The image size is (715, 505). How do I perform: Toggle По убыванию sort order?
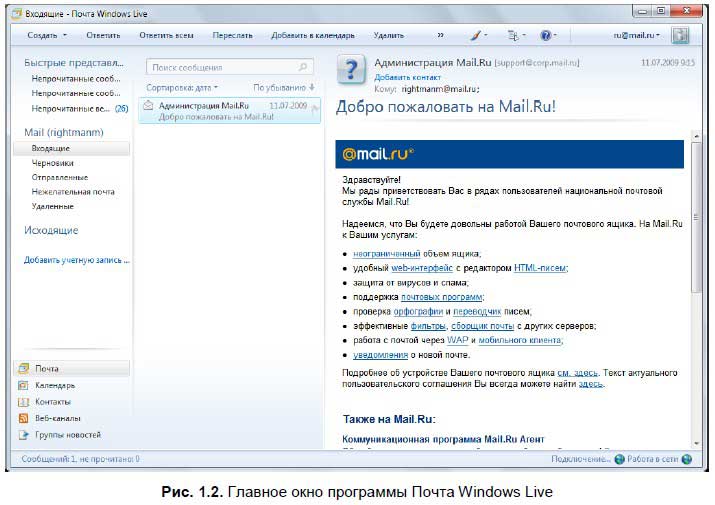(x=284, y=88)
